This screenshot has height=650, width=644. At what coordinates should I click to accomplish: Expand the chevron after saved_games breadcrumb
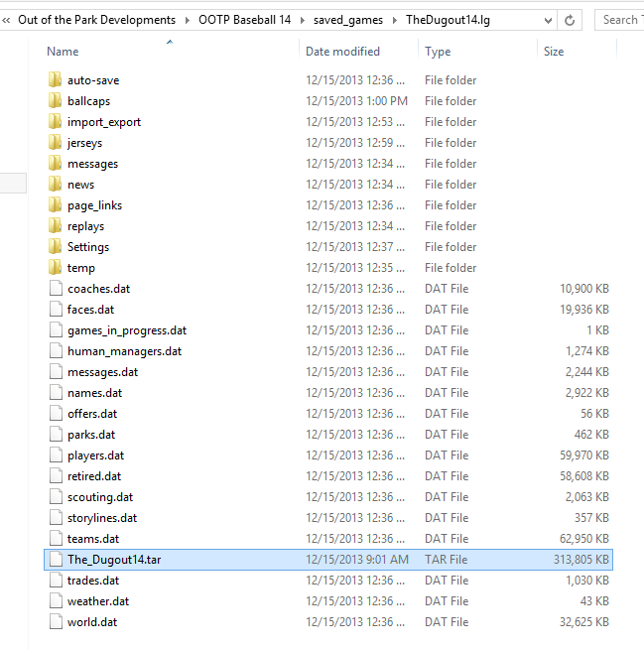pos(396,20)
